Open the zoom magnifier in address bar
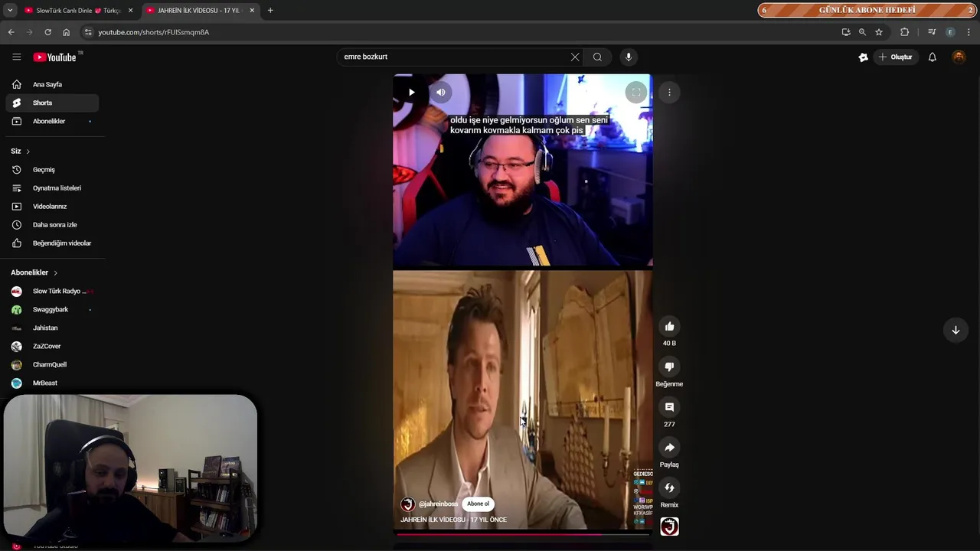This screenshot has height=551, width=980. [862, 32]
